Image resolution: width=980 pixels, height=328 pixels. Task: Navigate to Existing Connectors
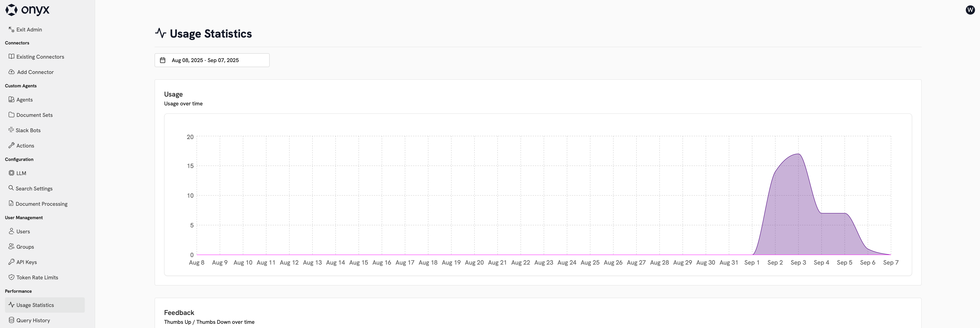(x=40, y=56)
